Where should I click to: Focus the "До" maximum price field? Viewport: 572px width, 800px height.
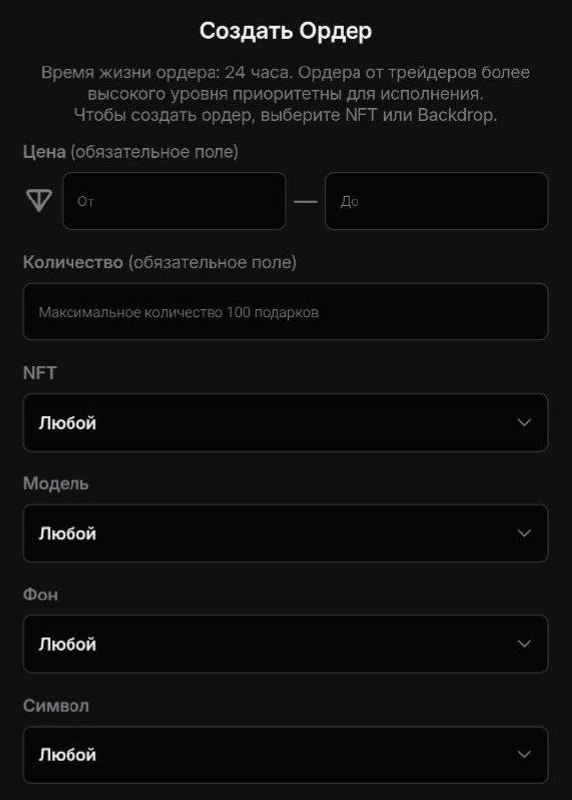[x=437, y=201]
